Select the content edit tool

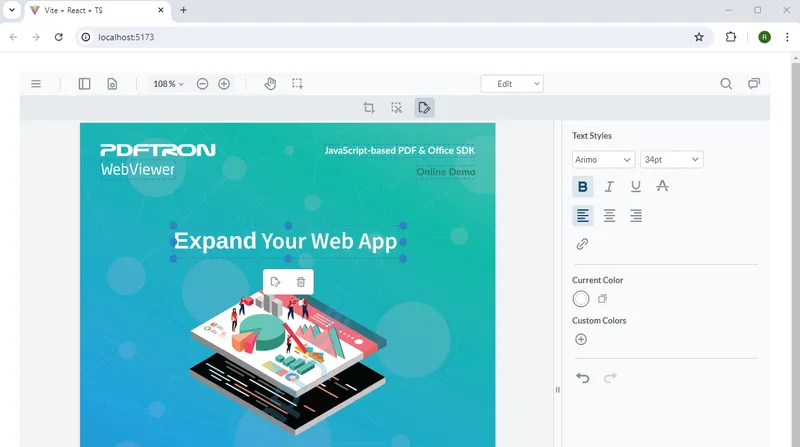(424, 108)
